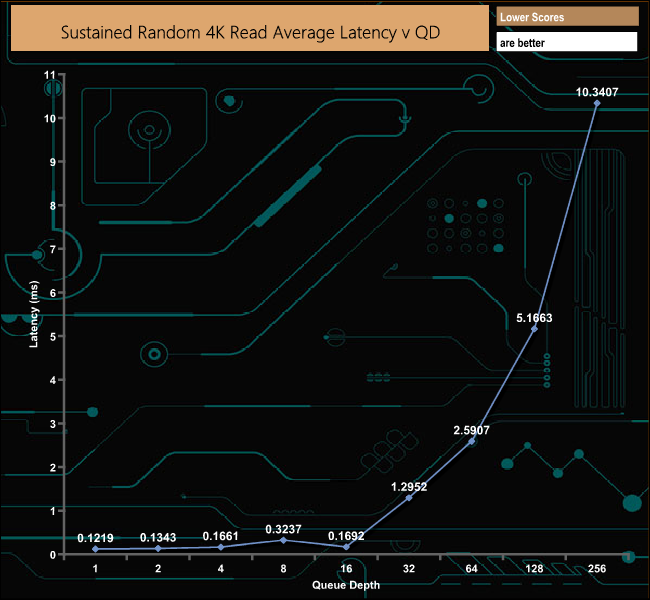
Task: Select the 0.1343 data label
Action: pos(158,538)
